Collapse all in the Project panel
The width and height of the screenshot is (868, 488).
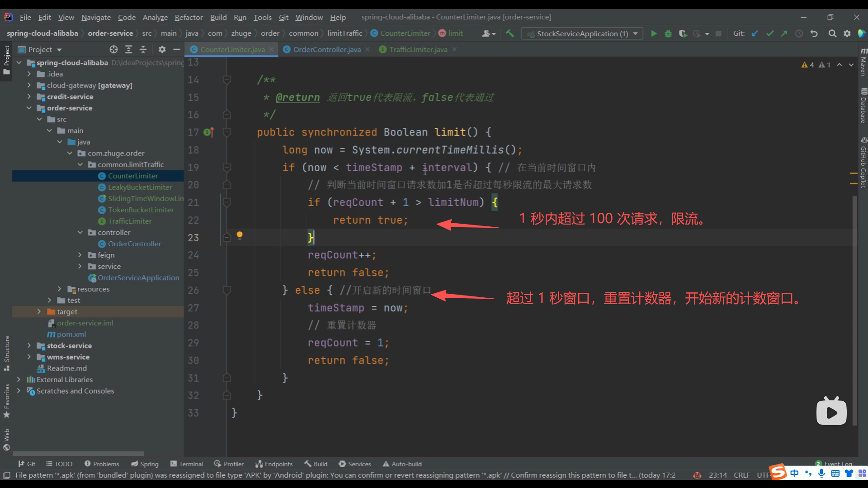pyautogui.click(x=143, y=49)
